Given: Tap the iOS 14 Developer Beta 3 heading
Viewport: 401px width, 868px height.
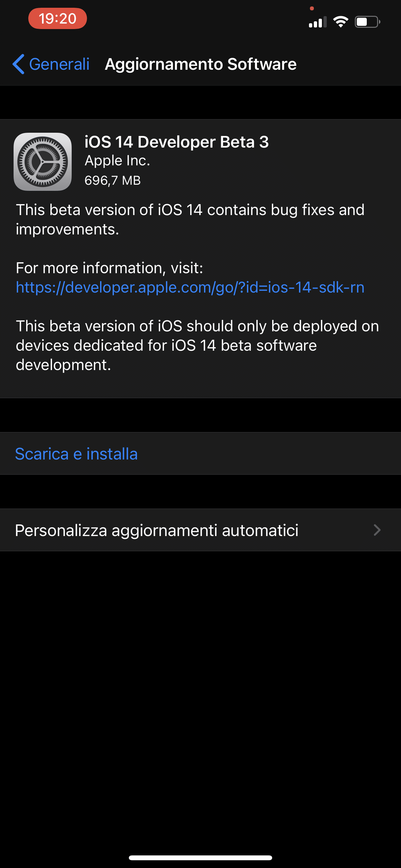Looking at the screenshot, I should click(177, 142).
